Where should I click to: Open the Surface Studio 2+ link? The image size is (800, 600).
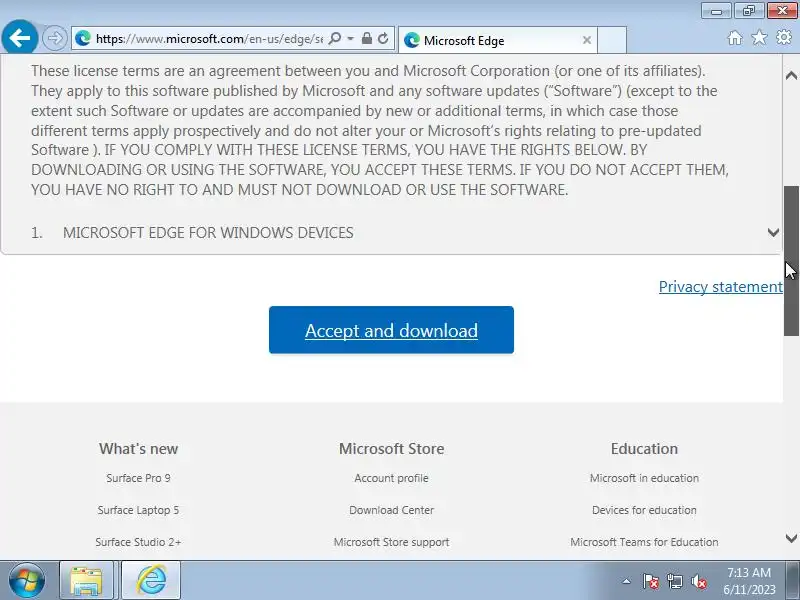(138, 542)
